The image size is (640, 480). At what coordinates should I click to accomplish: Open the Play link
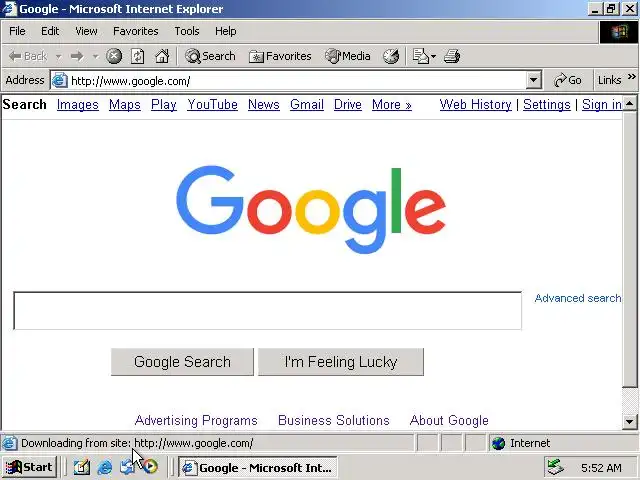[163, 105]
